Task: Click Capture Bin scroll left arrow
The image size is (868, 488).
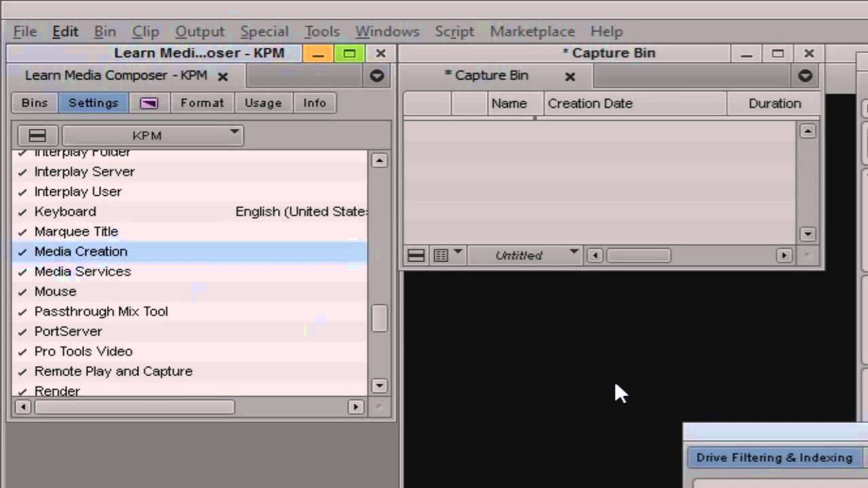Action: (595, 256)
